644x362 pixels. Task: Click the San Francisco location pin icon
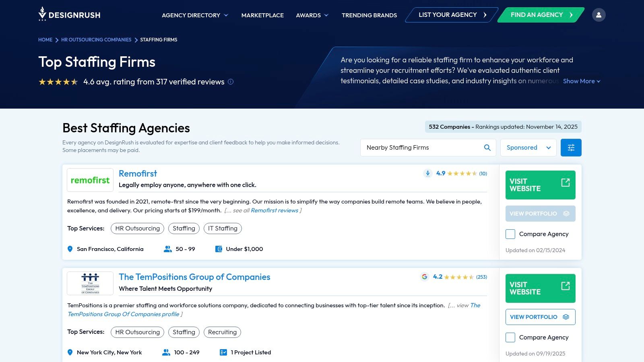coord(70,249)
